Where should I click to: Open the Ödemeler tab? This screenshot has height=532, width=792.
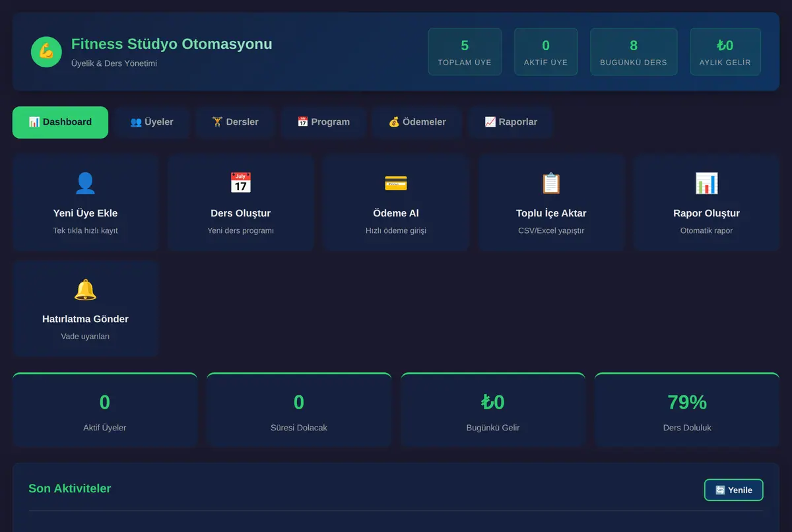point(417,122)
